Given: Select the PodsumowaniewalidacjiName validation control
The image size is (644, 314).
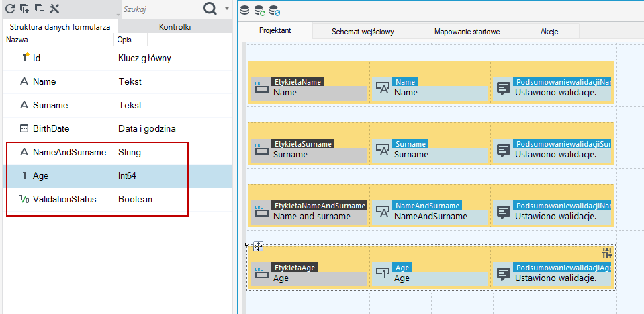Looking at the screenshot, I should tap(552, 89).
